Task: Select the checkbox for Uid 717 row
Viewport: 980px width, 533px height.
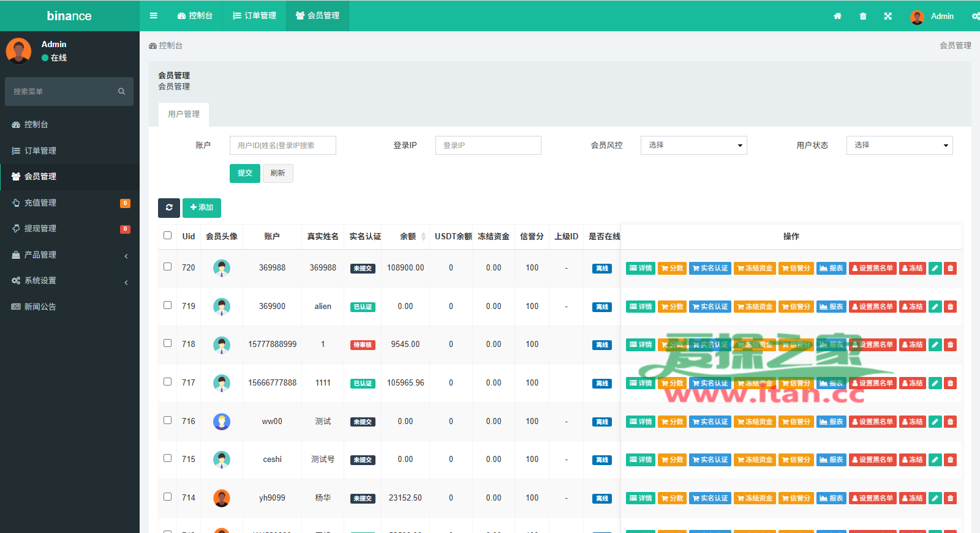Action: (x=167, y=382)
